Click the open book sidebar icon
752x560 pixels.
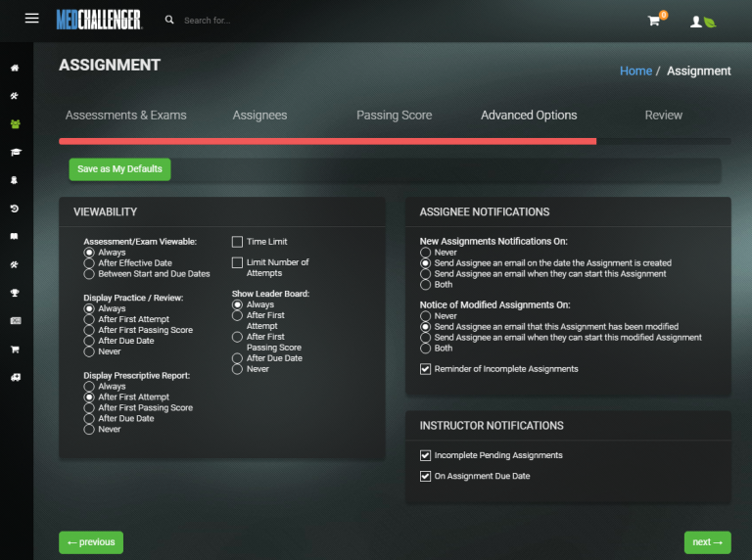(x=15, y=236)
